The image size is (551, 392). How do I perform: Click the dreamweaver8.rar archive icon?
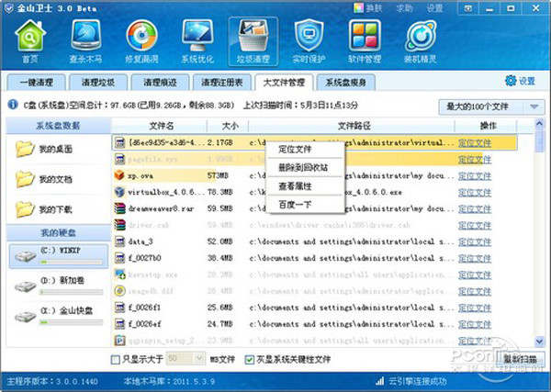(119, 208)
